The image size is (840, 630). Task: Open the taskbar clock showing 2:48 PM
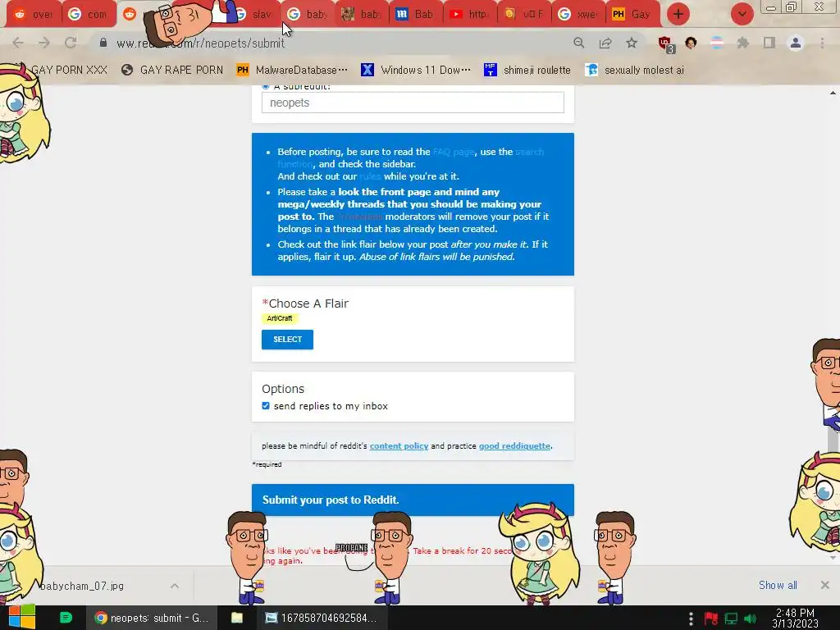pyautogui.click(x=795, y=618)
